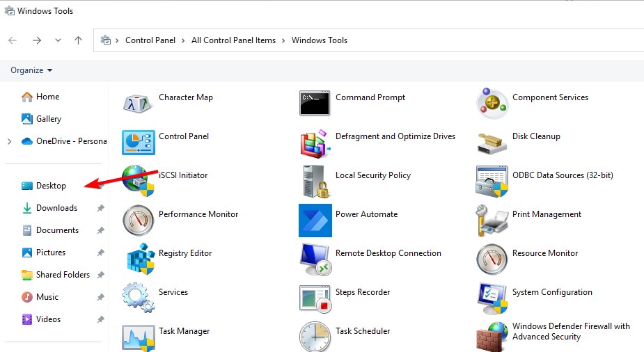This screenshot has height=352, width=644.
Task: Launch the Steps Recorder icon
Action: click(x=315, y=299)
